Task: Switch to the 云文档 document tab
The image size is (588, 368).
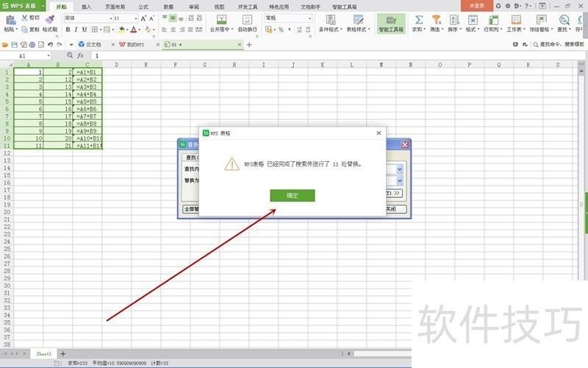Action: coord(93,44)
